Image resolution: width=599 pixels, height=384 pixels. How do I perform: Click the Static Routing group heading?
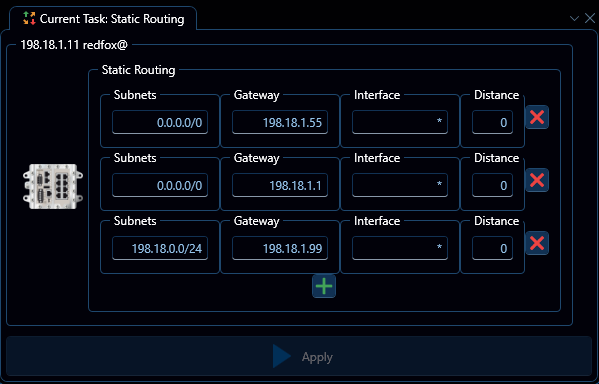click(x=138, y=70)
